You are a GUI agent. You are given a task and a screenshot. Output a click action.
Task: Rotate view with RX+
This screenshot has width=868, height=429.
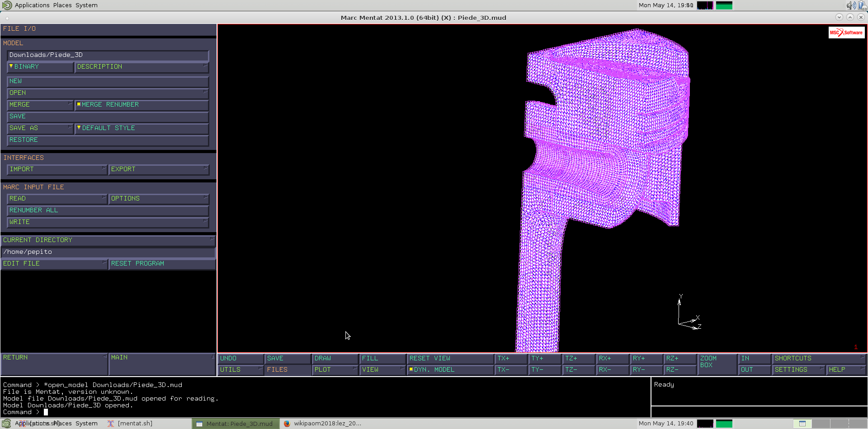coord(613,359)
